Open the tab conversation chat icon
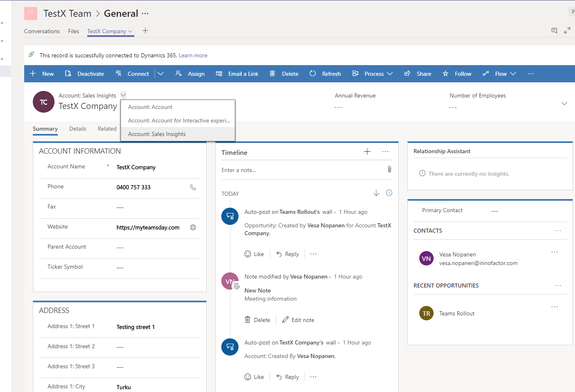Viewport: 575px width, 392px height. pyautogui.click(x=554, y=30)
